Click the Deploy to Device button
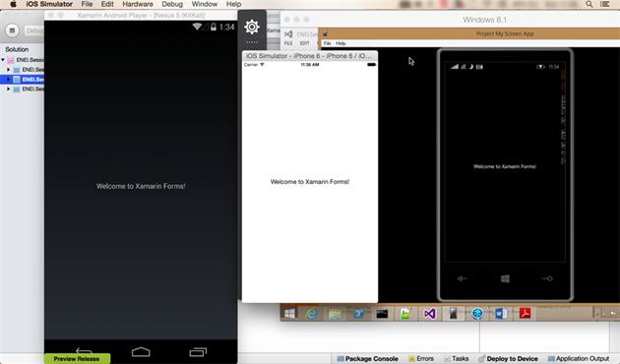Viewport: 620px width, 364px height. click(508, 358)
